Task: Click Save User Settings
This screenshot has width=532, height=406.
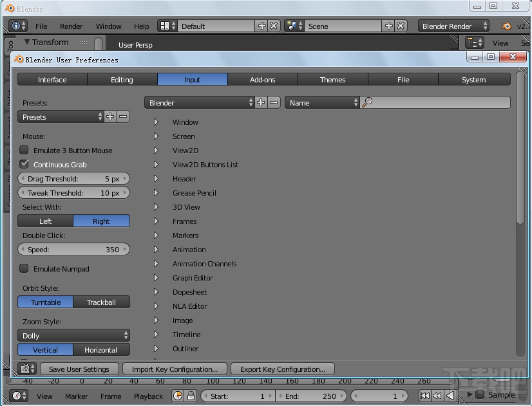Action: tap(79, 369)
